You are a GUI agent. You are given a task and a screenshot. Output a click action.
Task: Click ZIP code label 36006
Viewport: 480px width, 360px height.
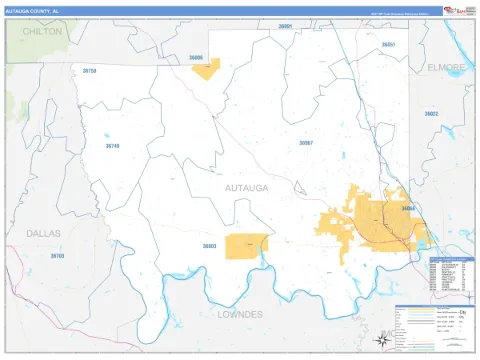point(196,58)
